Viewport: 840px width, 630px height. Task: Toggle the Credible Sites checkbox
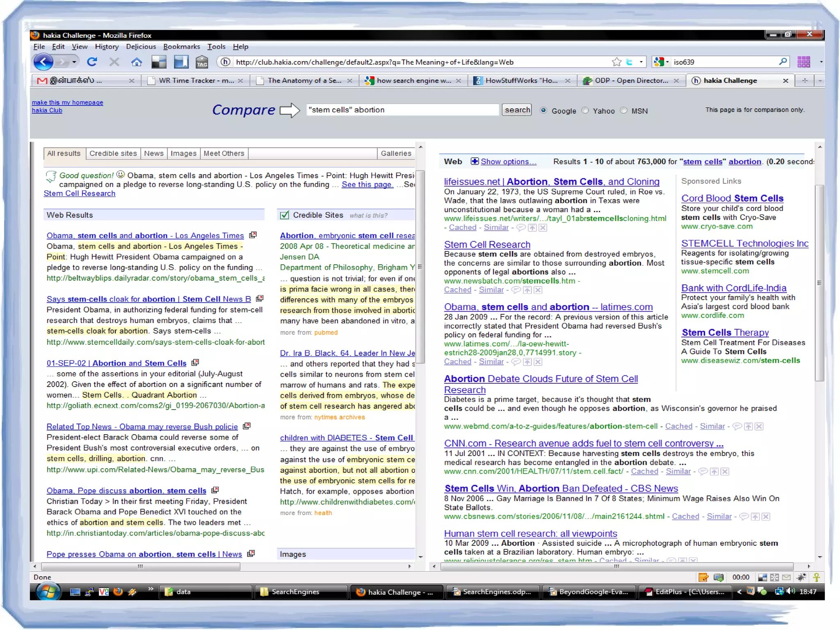(284, 215)
